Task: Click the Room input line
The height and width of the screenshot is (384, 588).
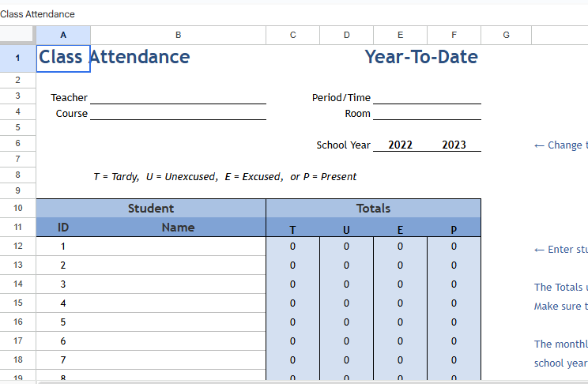Action: click(x=427, y=113)
